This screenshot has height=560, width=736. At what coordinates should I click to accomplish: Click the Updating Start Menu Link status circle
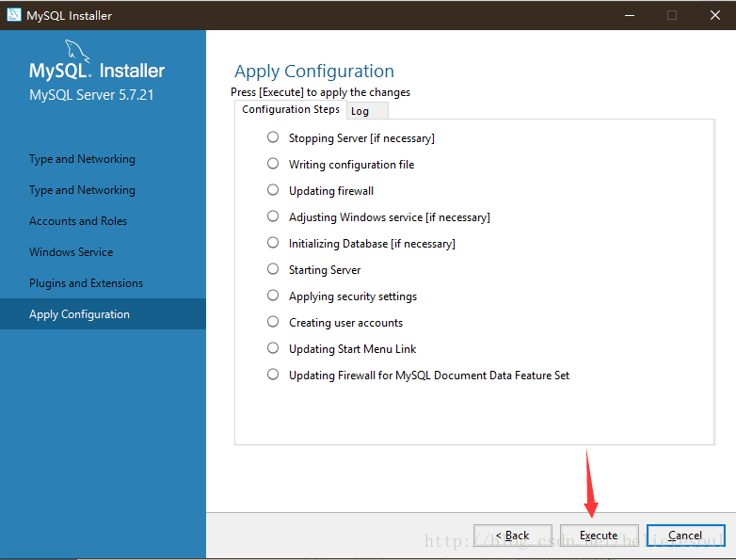pos(273,348)
